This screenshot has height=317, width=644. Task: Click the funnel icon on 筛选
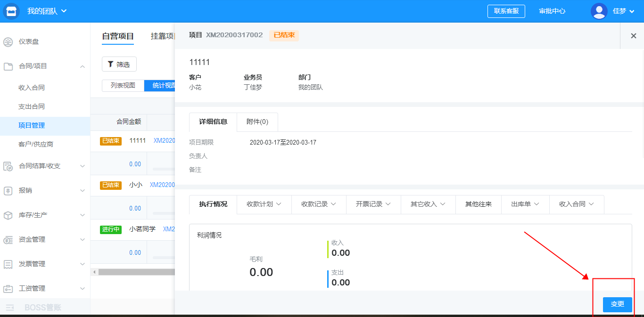[x=111, y=64]
